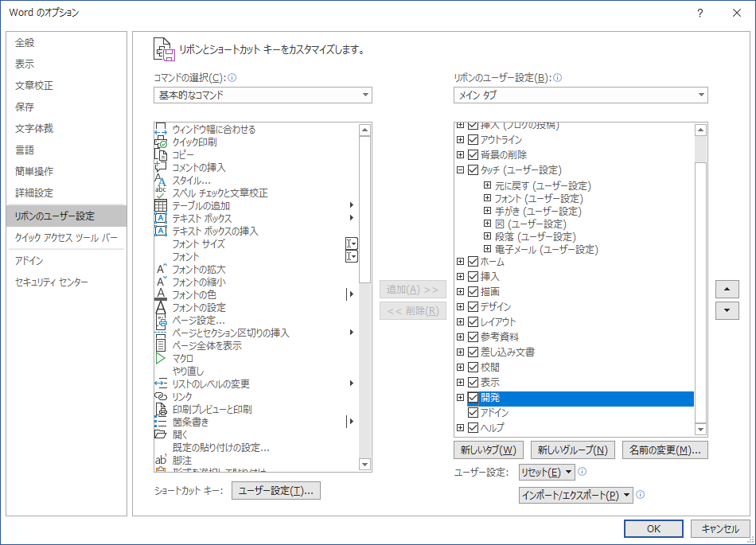This screenshot has height=545, width=756.
Task: Toggle the ヘルプ tab checkbox
Action: [x=473, y=427]
